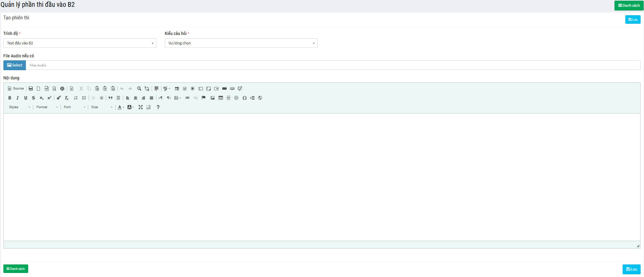
Task: Toggle Show Blocks in editor
Action: [x=149, y=107]
